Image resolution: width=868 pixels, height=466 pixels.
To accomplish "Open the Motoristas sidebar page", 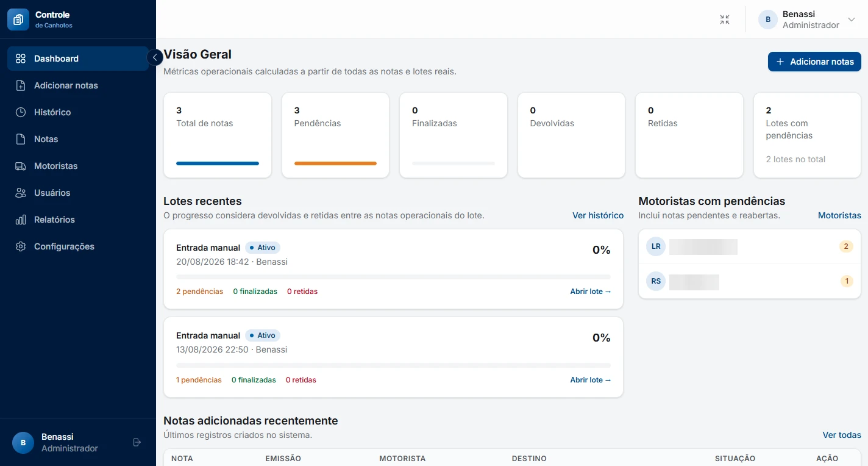I will click(78, 166).
